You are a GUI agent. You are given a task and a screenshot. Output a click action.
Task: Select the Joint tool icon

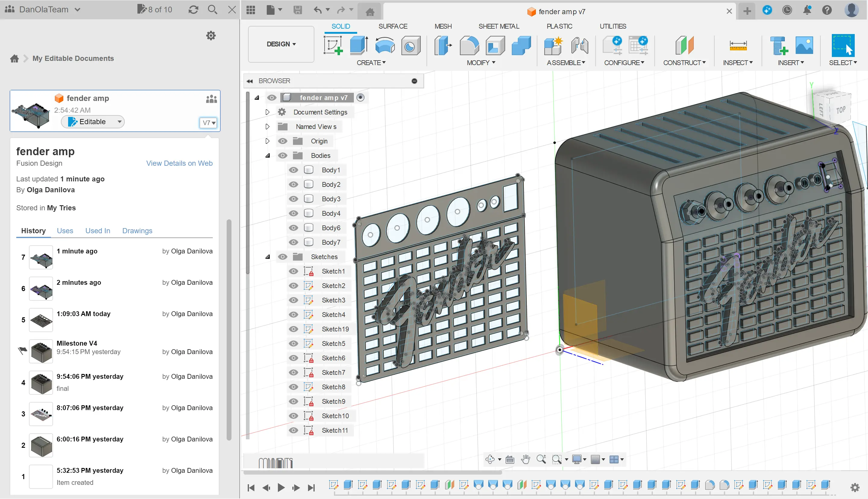(x=580, y=45)
